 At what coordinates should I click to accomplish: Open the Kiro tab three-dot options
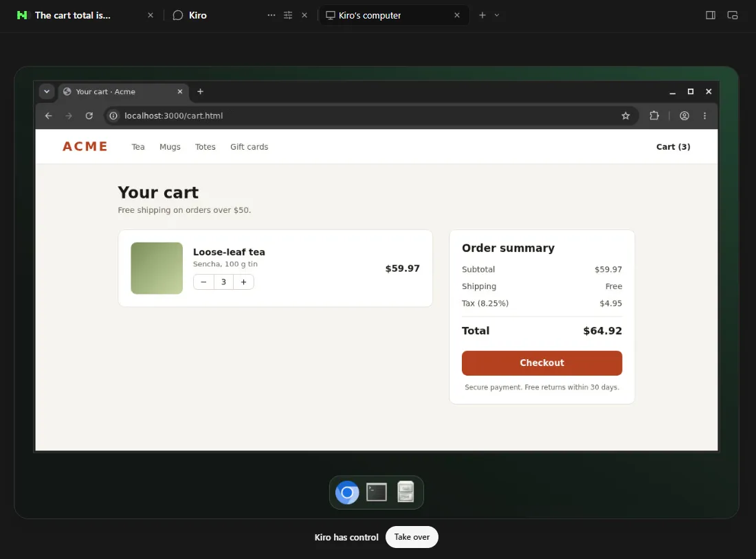click(271, 15)
